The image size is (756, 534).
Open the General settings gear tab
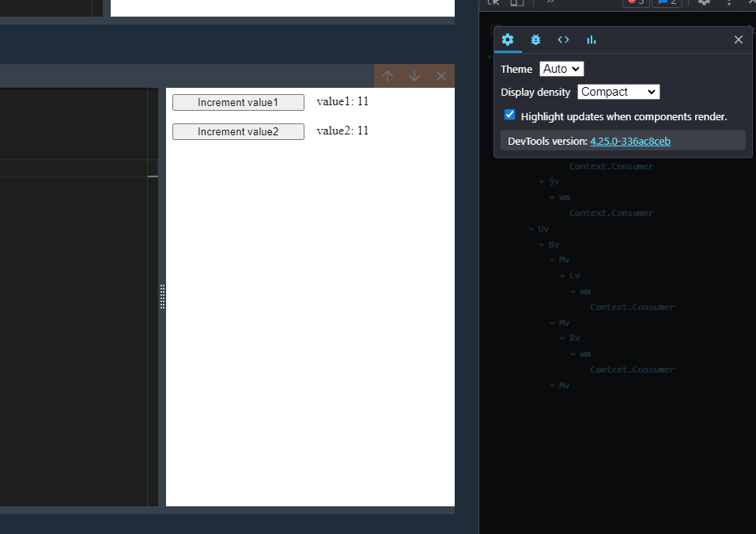point(508,40)
